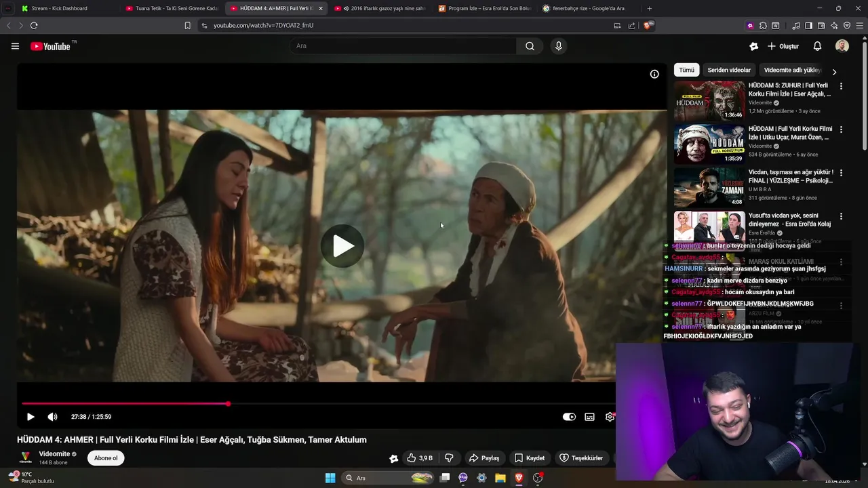Dislike the video with the thumbs-down icon
The image size is (868, 488).
tap(449, 458)
